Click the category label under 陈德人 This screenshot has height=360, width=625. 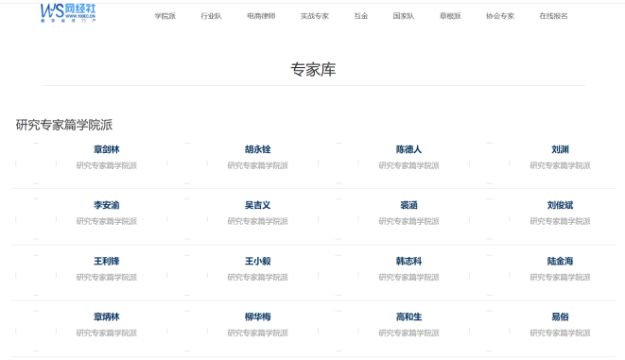[x=409, y=165]
